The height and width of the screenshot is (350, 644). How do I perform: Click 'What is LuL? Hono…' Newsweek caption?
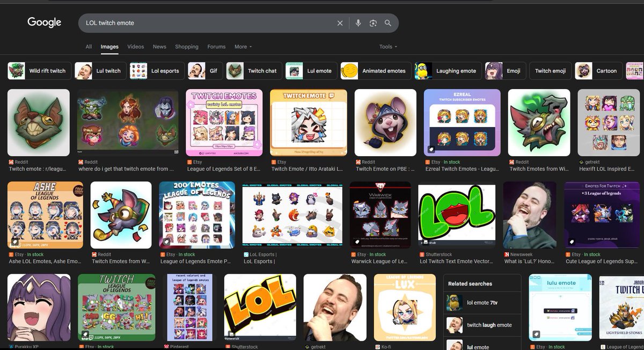pos(530,261)
